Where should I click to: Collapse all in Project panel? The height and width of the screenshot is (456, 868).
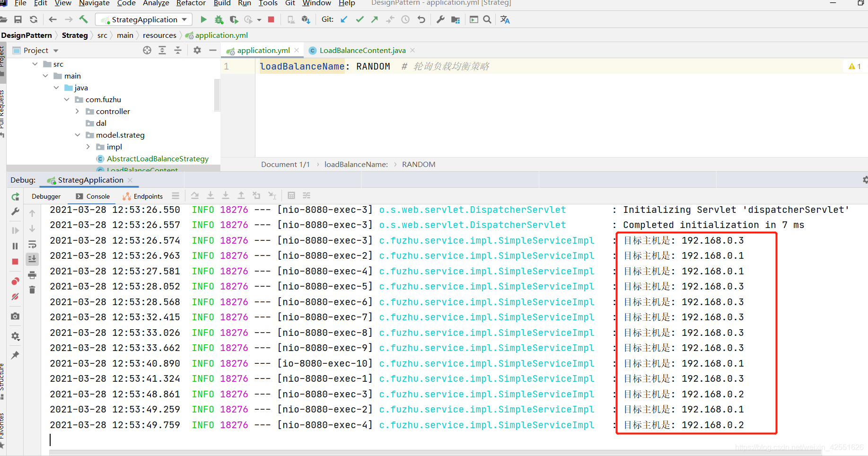coord(178,50)
